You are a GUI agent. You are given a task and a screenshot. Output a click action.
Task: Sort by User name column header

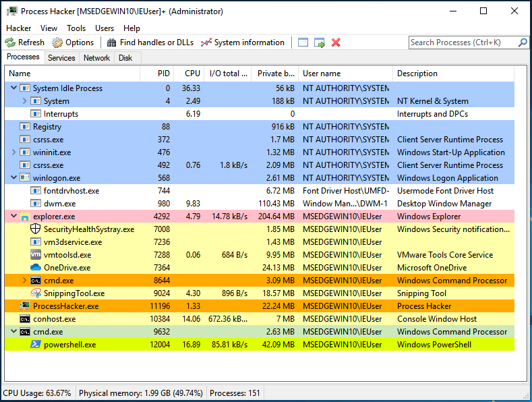(345, 74)
